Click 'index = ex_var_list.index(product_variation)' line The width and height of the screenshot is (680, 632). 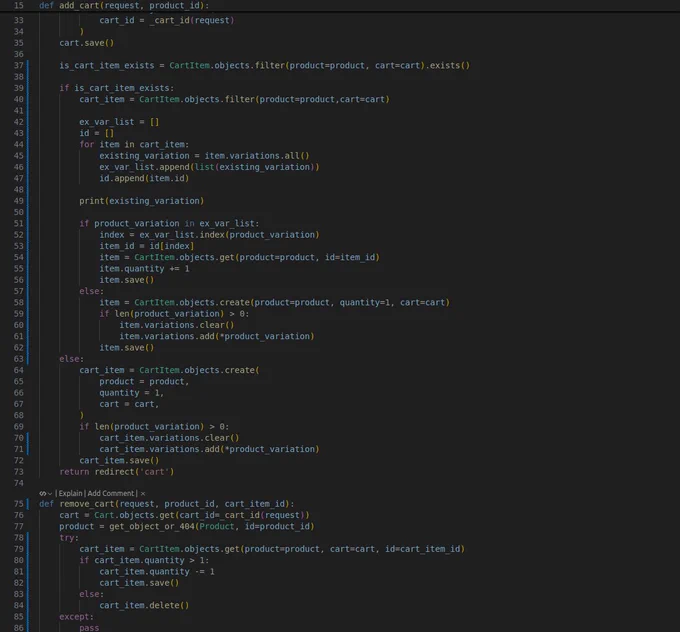point(209,235)
